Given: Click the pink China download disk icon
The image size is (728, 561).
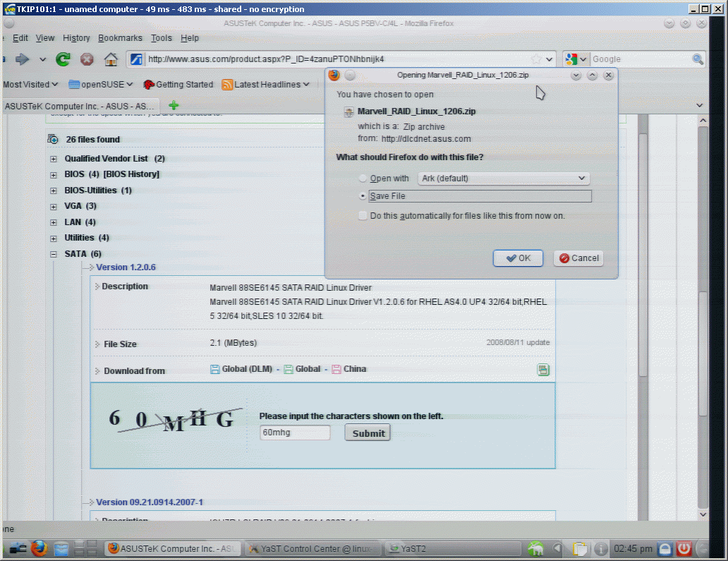Looking at the screenshot, I should 336,369.
